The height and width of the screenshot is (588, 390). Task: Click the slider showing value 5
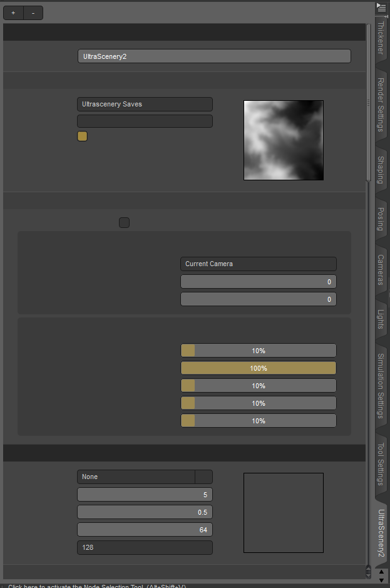(x=145, y=495)
